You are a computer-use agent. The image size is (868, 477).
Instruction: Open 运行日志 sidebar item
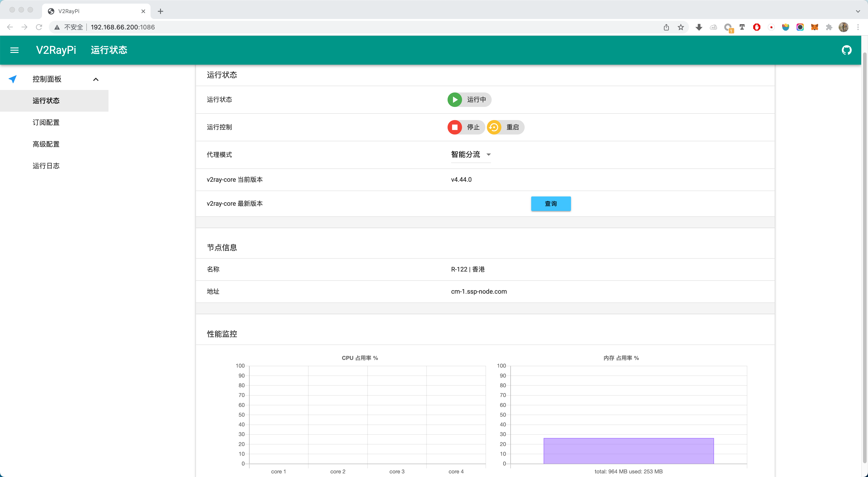46,166
